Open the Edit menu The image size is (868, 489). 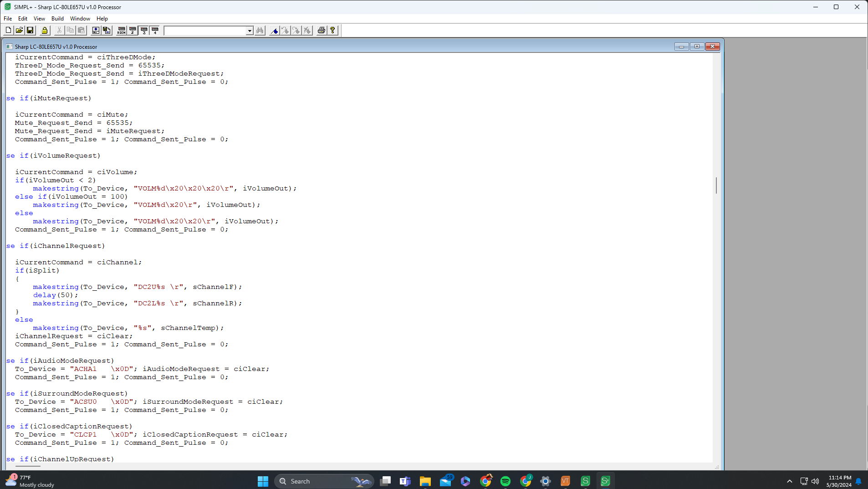23,19
